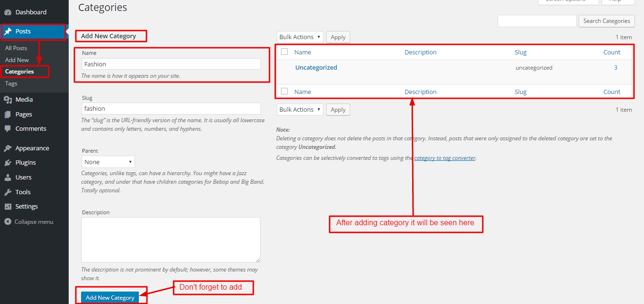644x304 pixels.
Task: Click the Dashboard gauge icon
Action: 8,12
